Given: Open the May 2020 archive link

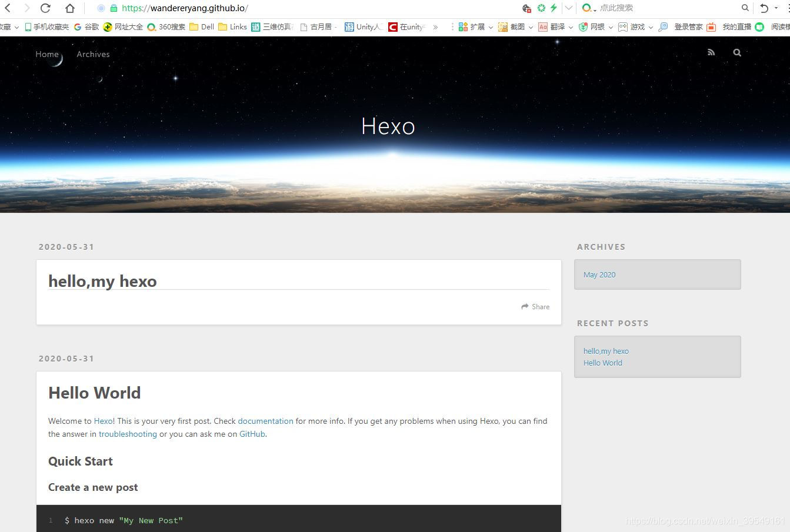Looking at the screenshot, I should [599, 275].
